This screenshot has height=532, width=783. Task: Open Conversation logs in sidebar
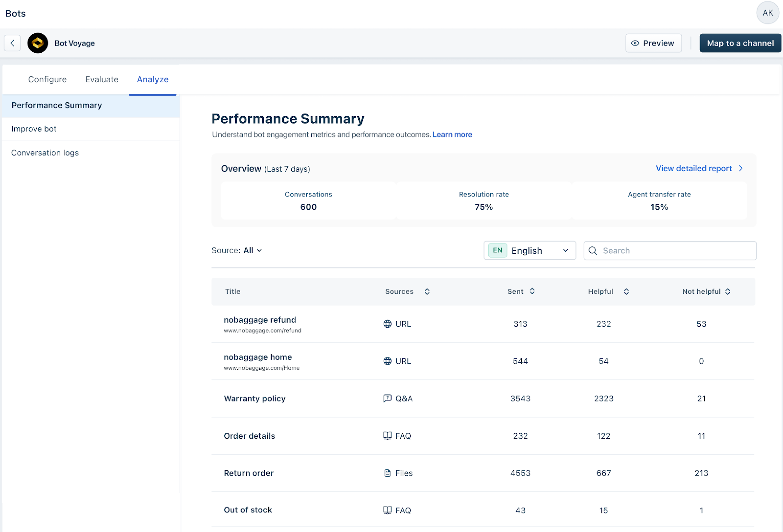click(45, 153)
